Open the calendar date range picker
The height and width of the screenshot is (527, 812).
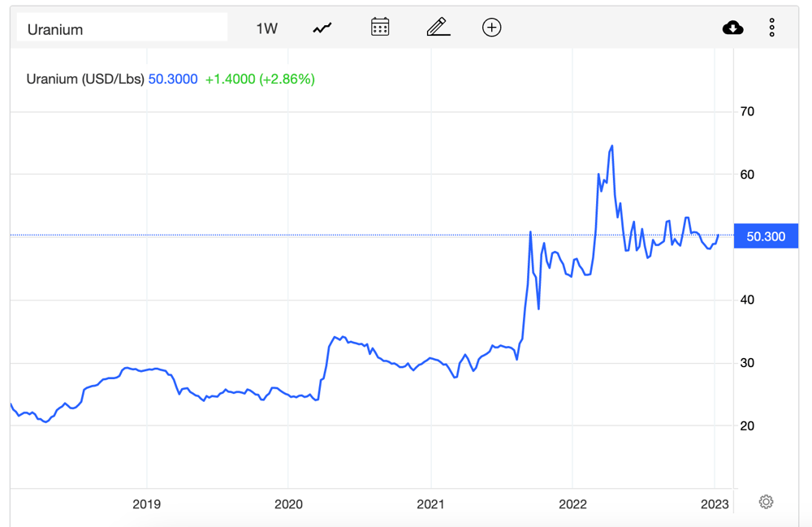pyautogui.click(x=379, y=27)
